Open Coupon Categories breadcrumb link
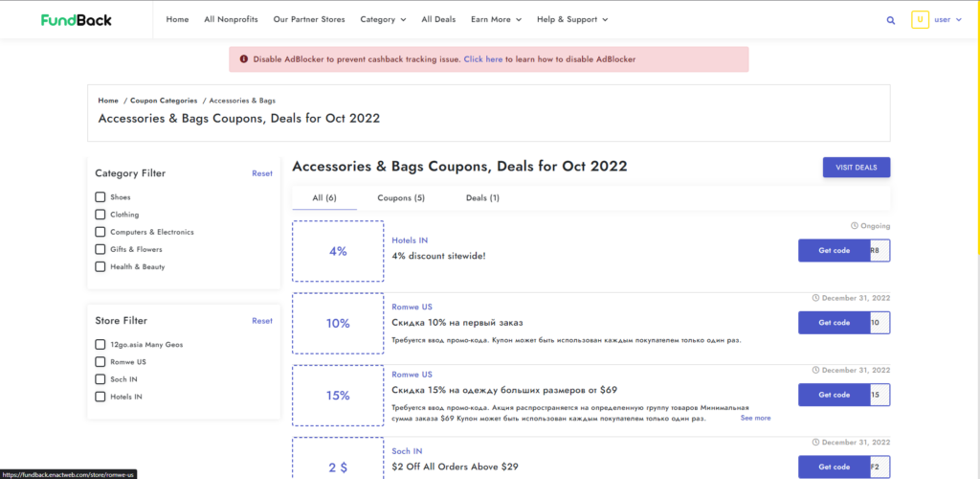Screen dimensions: 980x479 tap(164, 101)
